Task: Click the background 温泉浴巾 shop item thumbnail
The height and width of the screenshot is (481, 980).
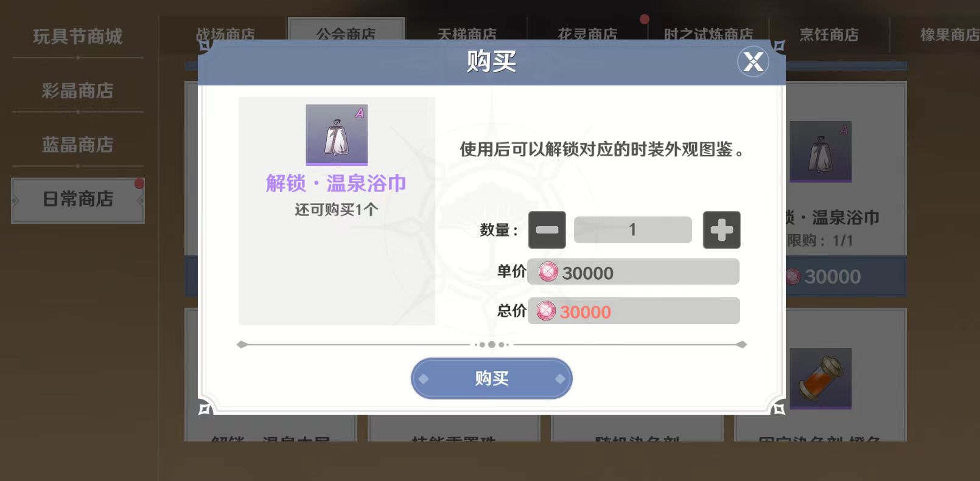Action: 821,152
